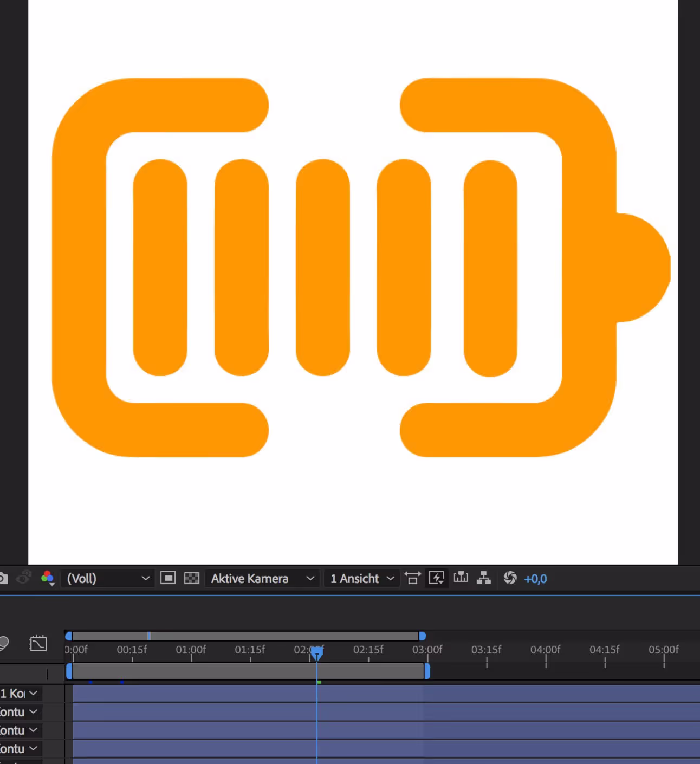Image resolution: width=700 pixels, height=764 pixels.
Task: Jump to 04:15f on the ruler
Action: (x=605, y=650)
